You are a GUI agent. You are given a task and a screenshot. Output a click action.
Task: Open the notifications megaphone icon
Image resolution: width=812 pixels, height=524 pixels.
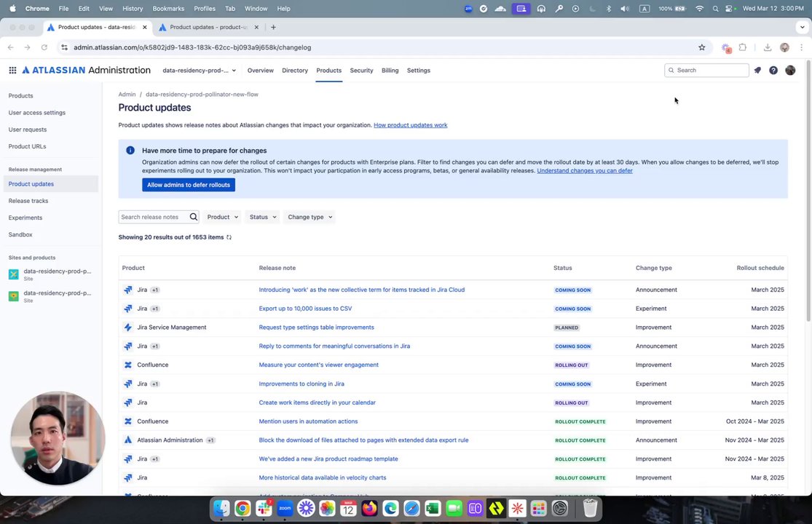pyautogui.click(x=757, y=71)
